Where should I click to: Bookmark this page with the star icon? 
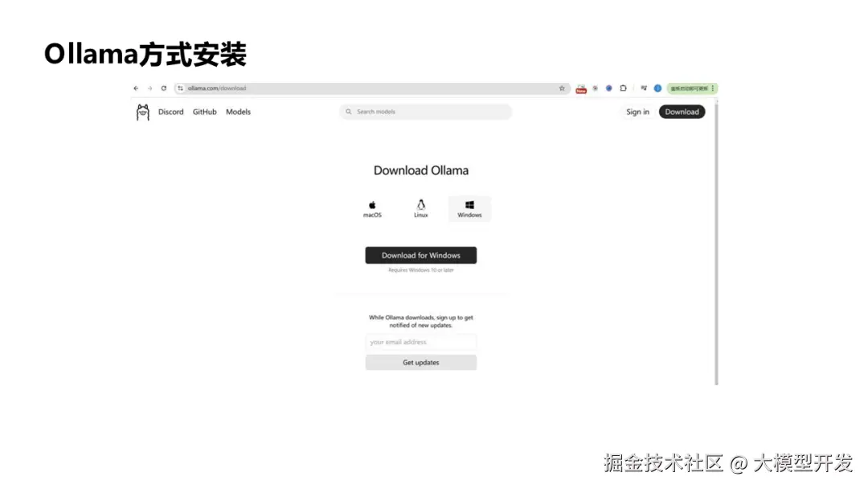tap(562, 88)
